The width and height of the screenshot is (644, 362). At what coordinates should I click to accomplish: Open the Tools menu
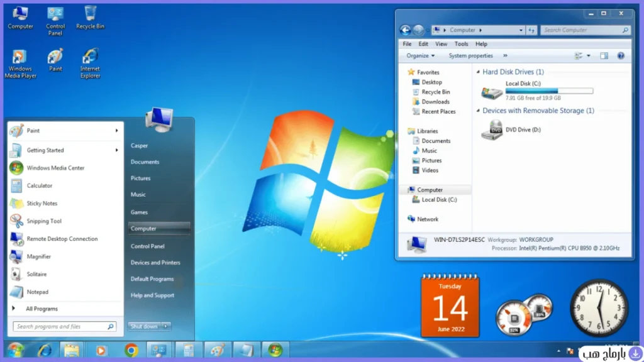click(461, 44)
